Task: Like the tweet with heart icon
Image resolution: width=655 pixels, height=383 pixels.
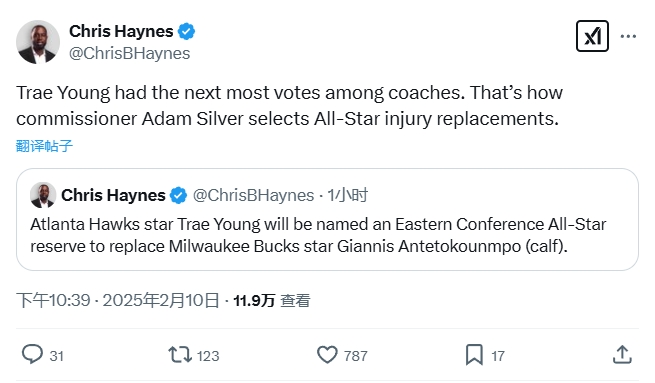Action: point(327,355)
